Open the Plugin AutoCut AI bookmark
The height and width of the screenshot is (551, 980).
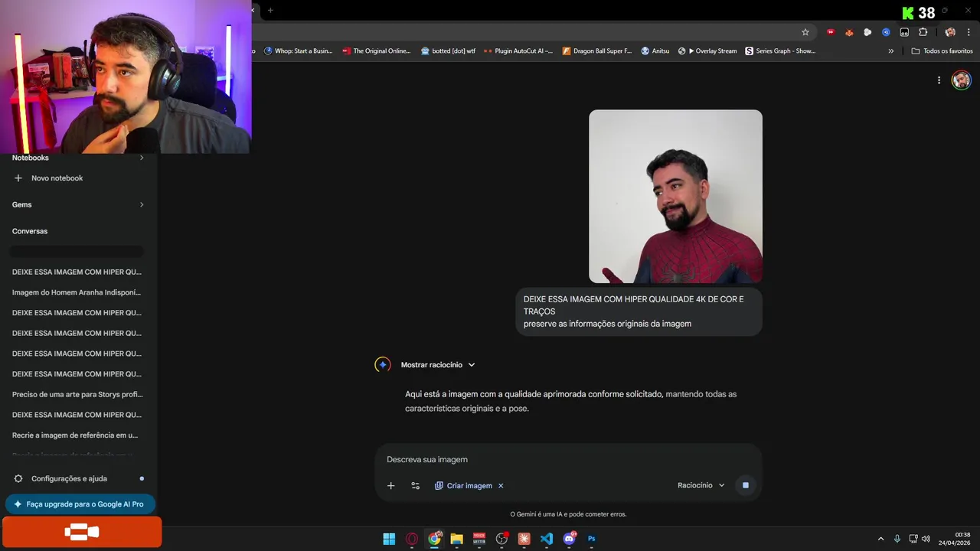[518, 51]
